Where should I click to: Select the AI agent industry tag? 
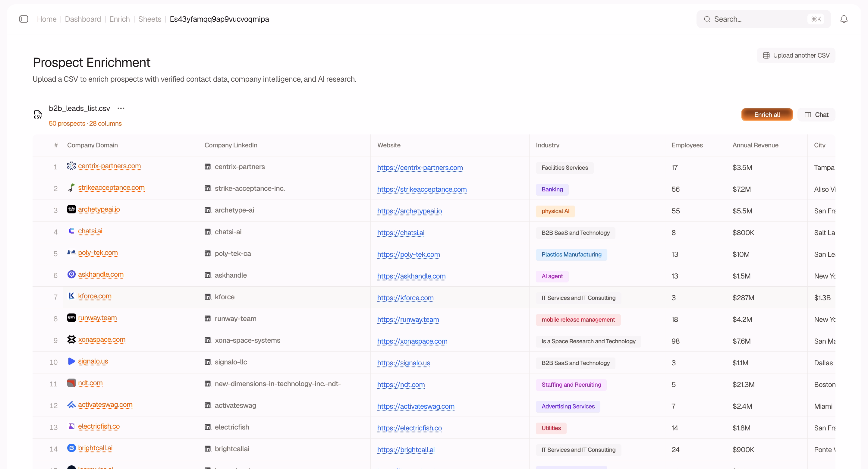tap(552, 276)
